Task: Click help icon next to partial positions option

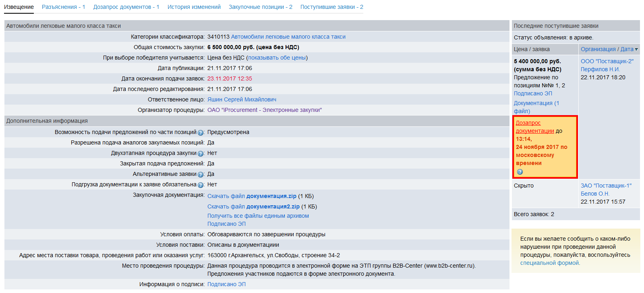Action: point(201,133)
